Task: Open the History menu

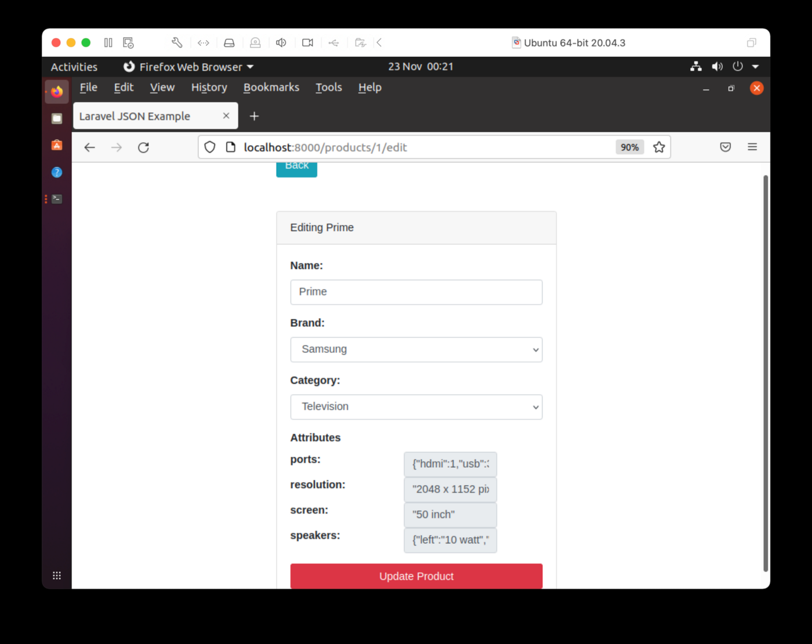Action: click(x=209, y=88)
